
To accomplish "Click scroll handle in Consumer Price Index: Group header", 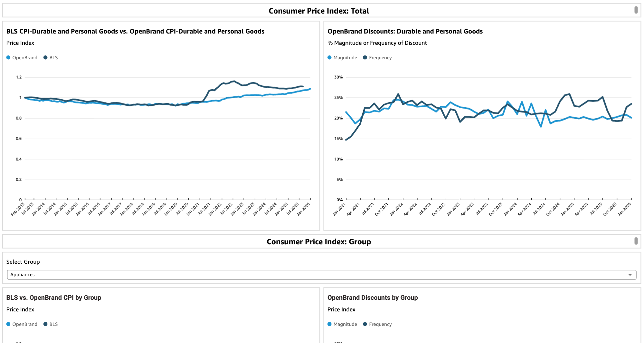I will (636, 241).
